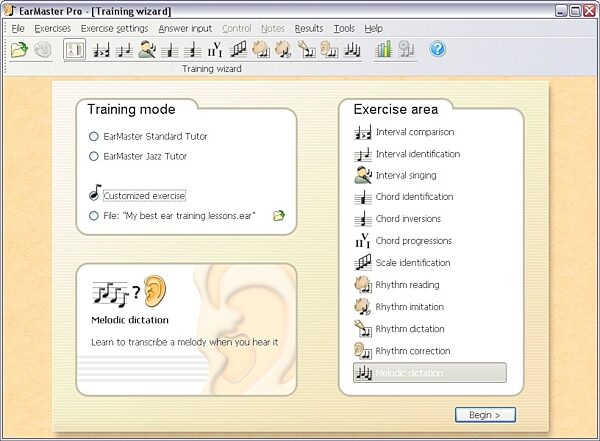Screen dimensions: 600x441
Task: Click the Control menu item
Action: click(237, 29)
